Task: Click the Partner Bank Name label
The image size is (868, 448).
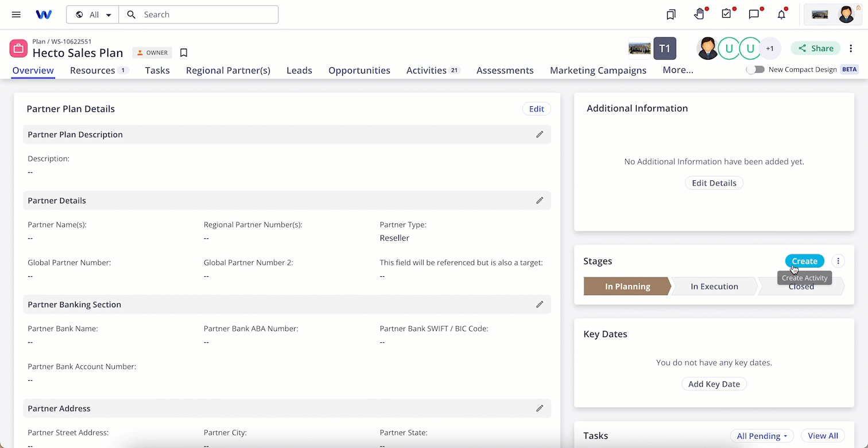Action: point(63,329)
